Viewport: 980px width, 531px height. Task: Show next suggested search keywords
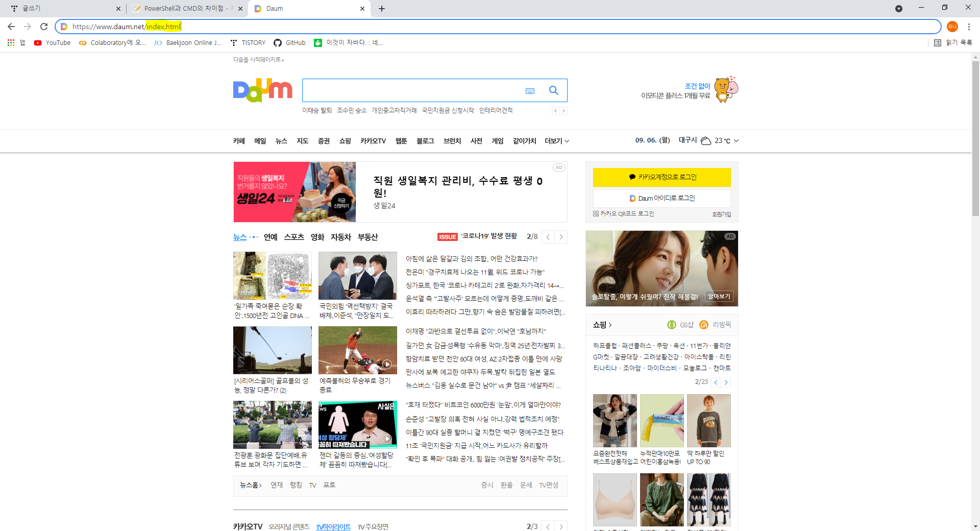click(x=563, y=111)
